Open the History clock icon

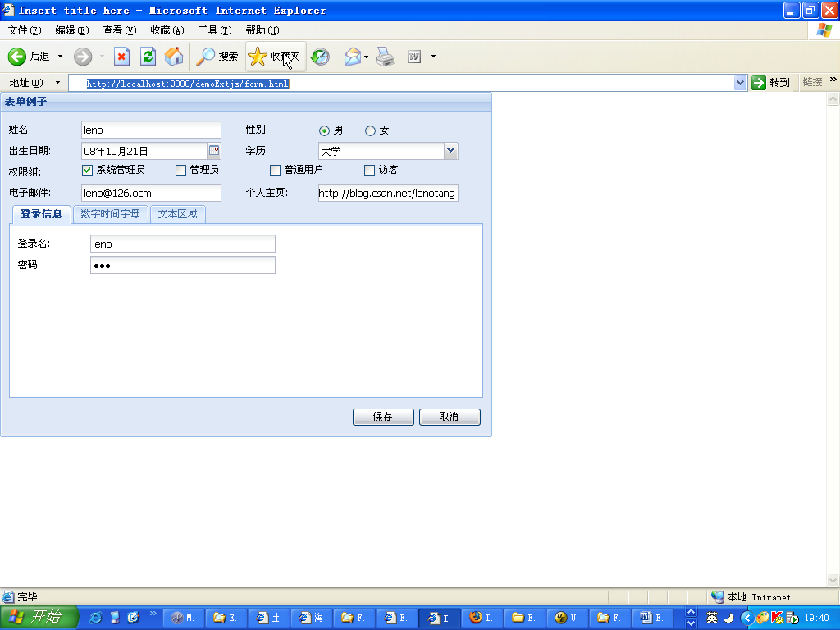[321, 57]
